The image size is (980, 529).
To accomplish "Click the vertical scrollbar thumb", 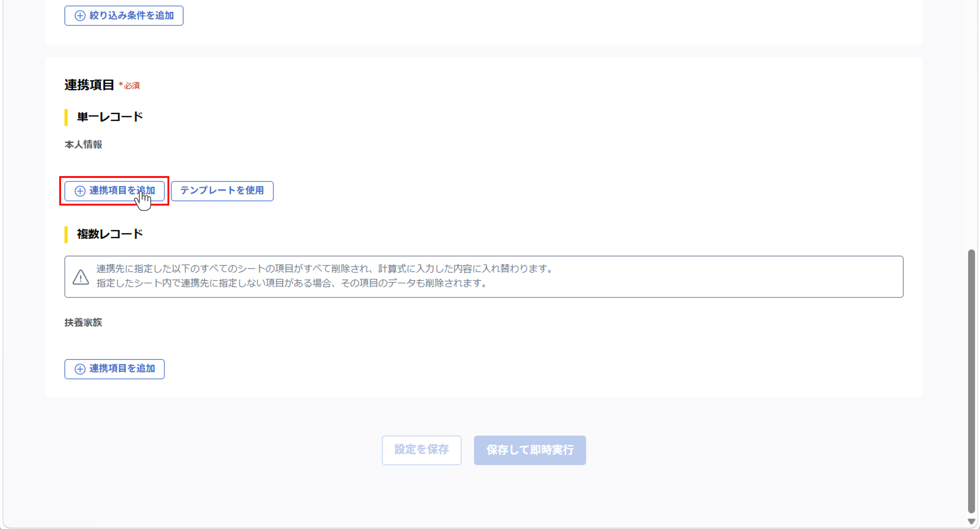I will (x=971, y=381).
